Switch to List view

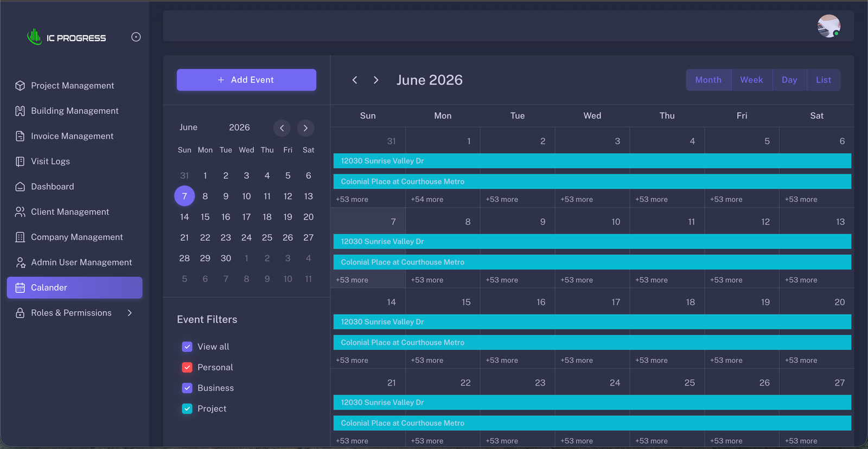click(x=824, y=80)
